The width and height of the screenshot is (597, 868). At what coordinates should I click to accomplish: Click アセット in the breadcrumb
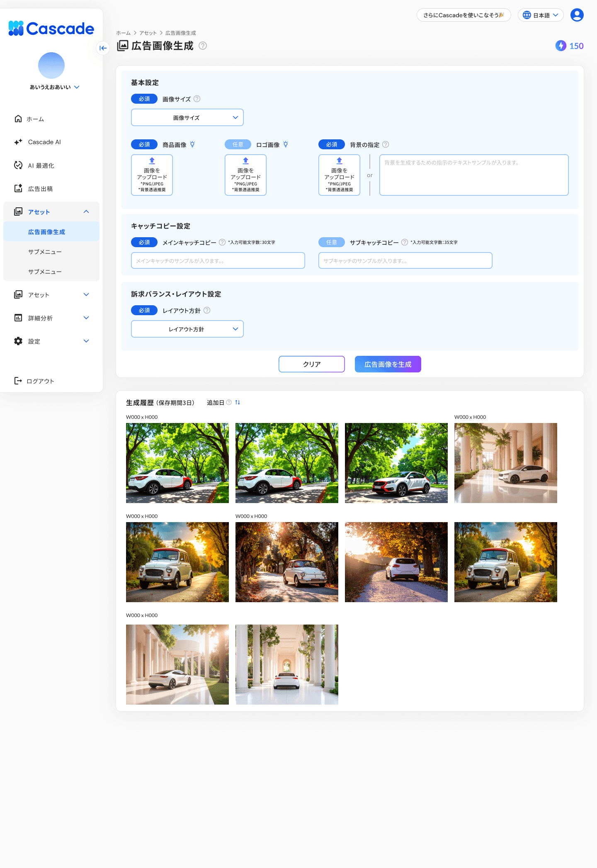[x=148, y=33]
